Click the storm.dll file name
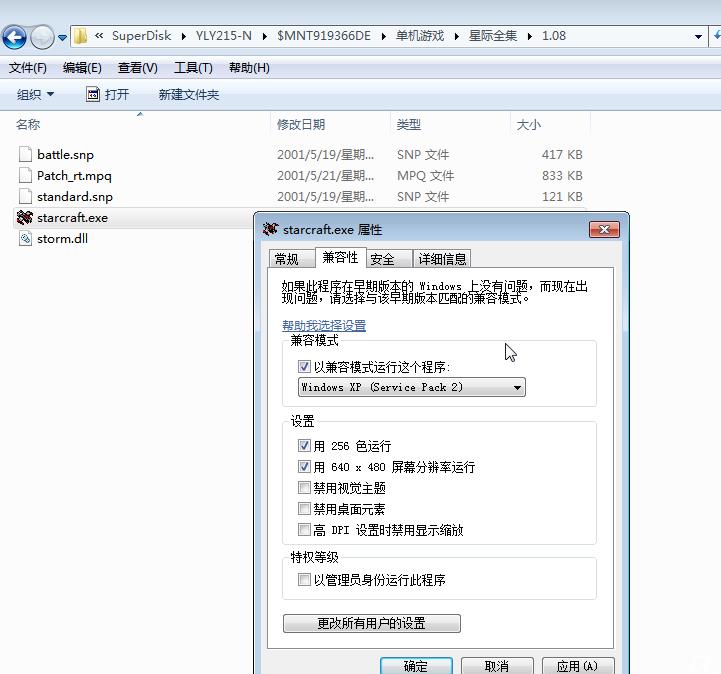721x674 pixels. [x=62, y=239]
